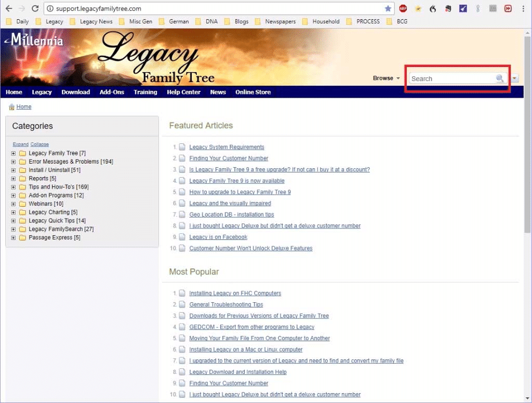This screenshot has height=403, width=532.
Task: Click document icon beside General Troubleshooting Tips
Action: point(182,304)
